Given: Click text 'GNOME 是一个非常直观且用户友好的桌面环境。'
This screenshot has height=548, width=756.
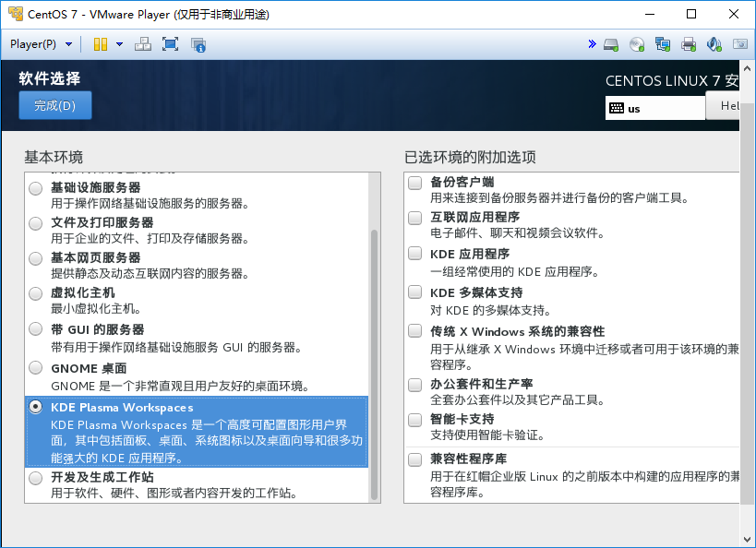Looking at the screenshot, I should click(x=180, y=386).
